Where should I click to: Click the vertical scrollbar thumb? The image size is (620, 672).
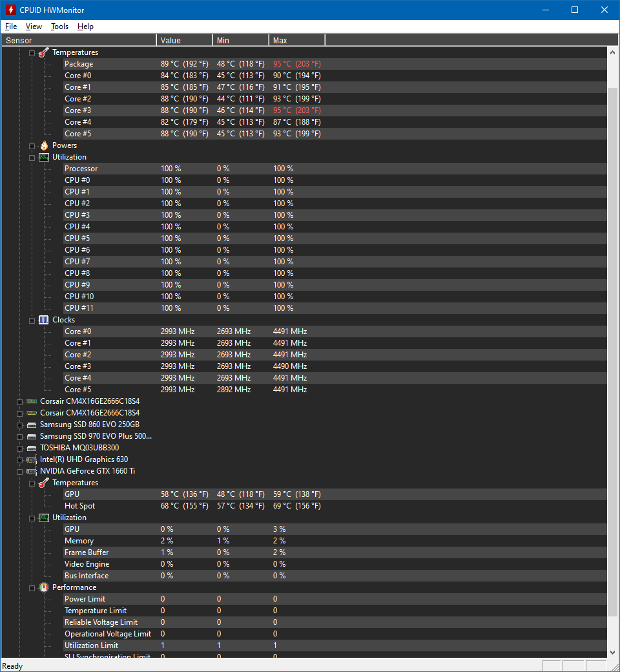[x=612, y=352]
